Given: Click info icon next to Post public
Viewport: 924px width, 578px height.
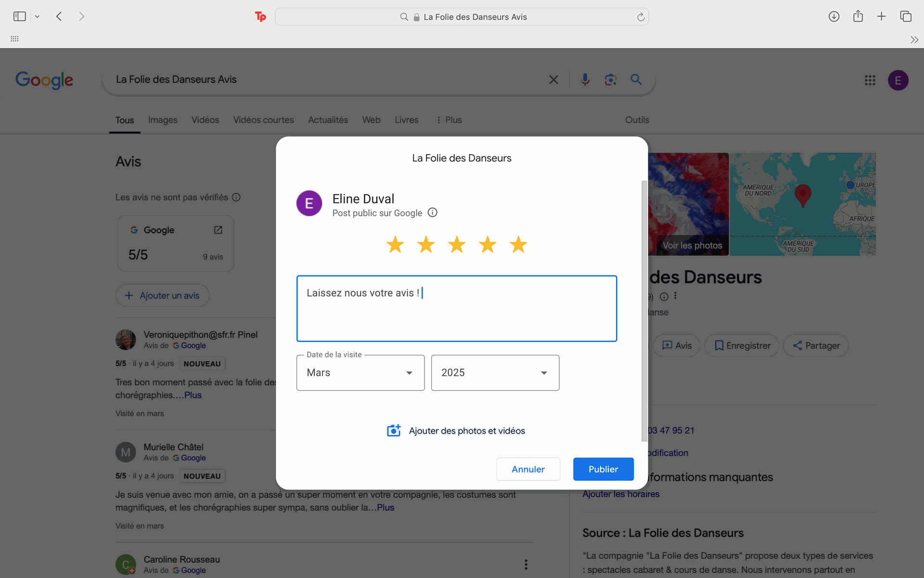Looking at the screenshot, I should click(432, 212).
